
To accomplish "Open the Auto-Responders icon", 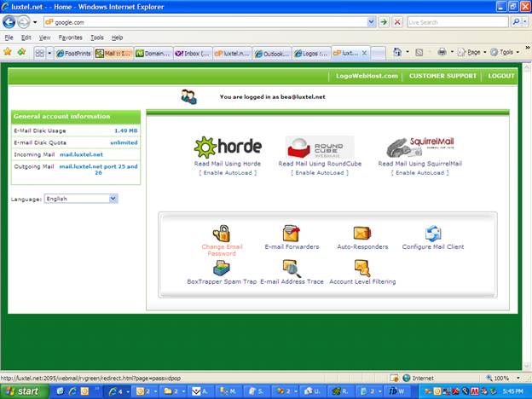I will click(362, 234).
